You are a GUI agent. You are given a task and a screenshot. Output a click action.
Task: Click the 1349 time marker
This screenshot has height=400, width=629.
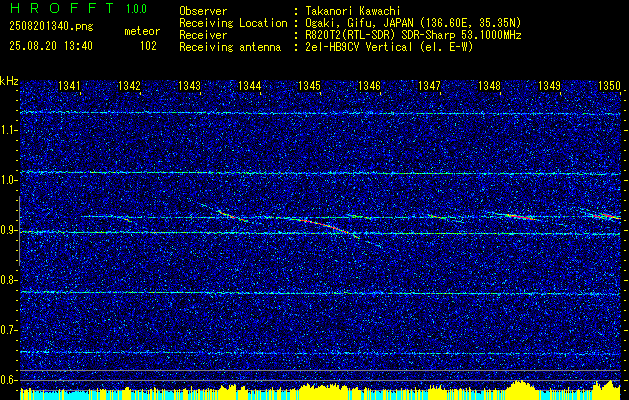click(x=549, y=86)
